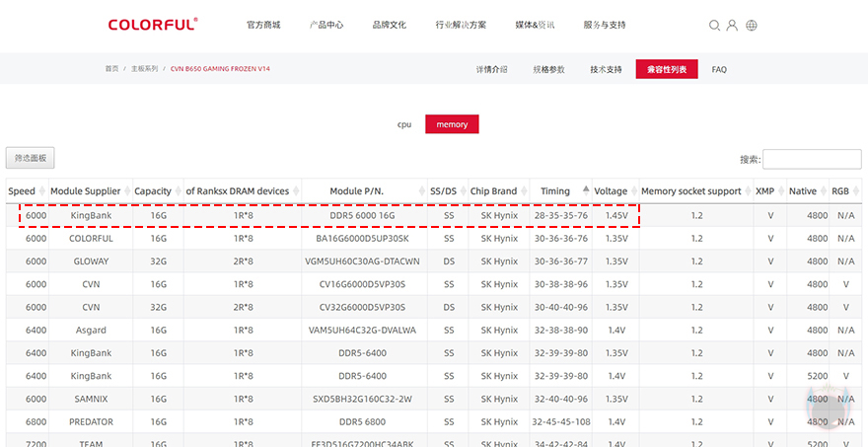Click the floating mascot widget

[x=829, y=409]
